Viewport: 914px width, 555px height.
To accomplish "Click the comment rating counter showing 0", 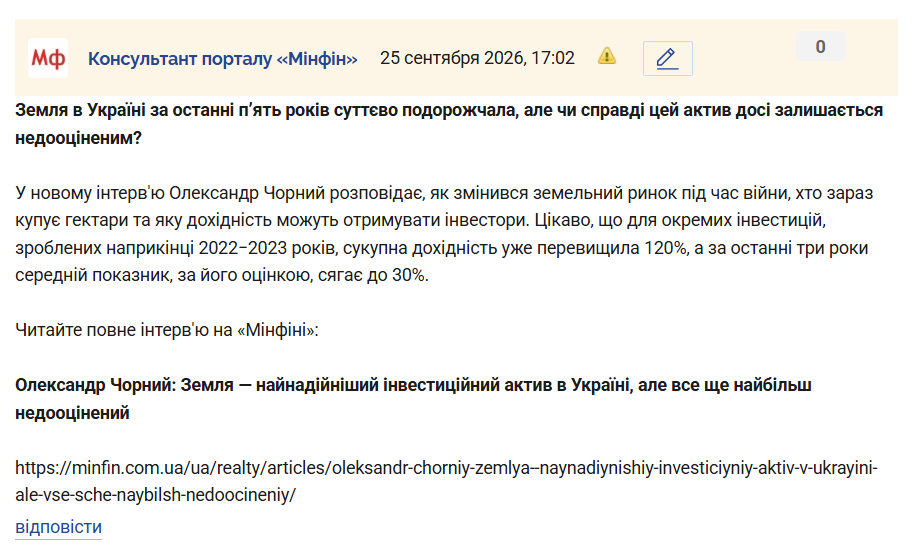I will coord(820,47).
